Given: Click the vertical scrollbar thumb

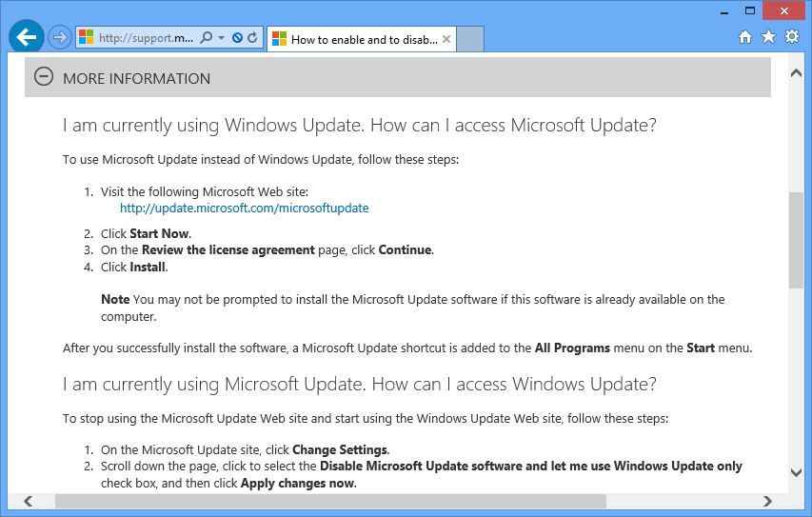Looking at the screenshot, I should 796,239.
